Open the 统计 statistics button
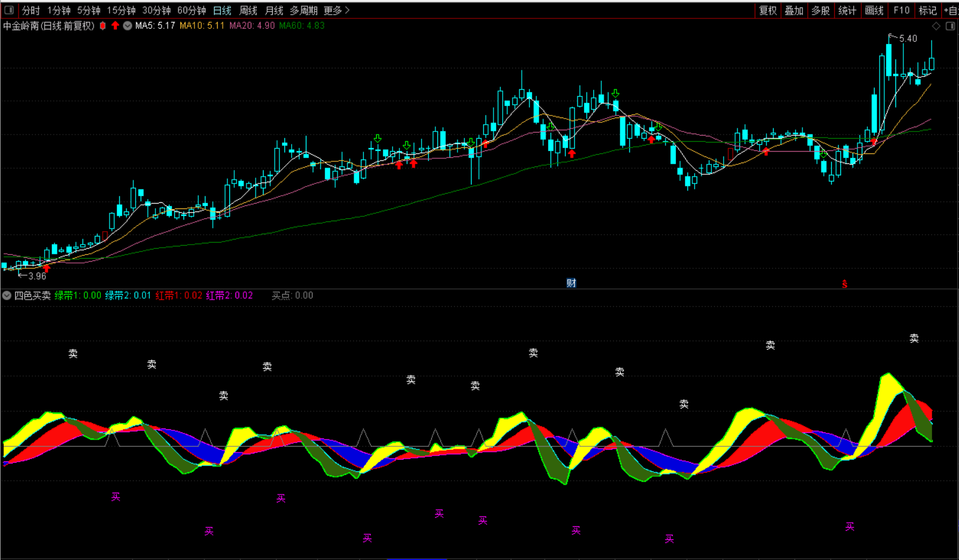This screenshot has width=959, height=560. (848, 10)
